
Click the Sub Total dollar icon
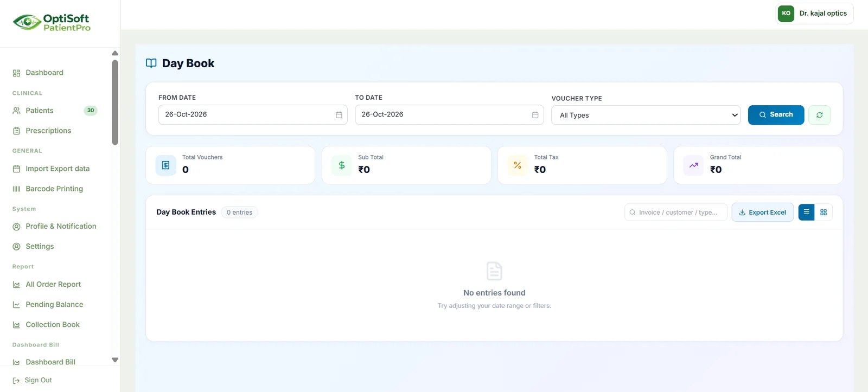click(342, 165)
